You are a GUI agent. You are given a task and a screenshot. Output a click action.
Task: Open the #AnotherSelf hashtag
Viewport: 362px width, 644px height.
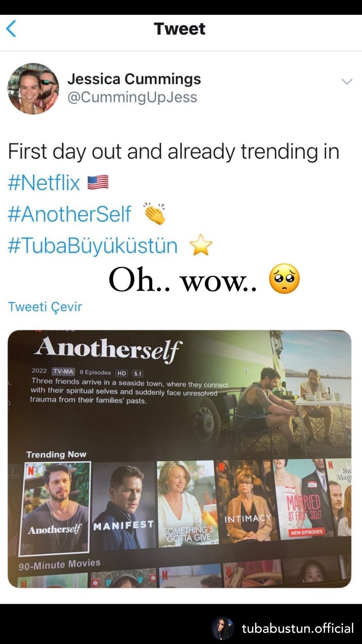[69, 214]
